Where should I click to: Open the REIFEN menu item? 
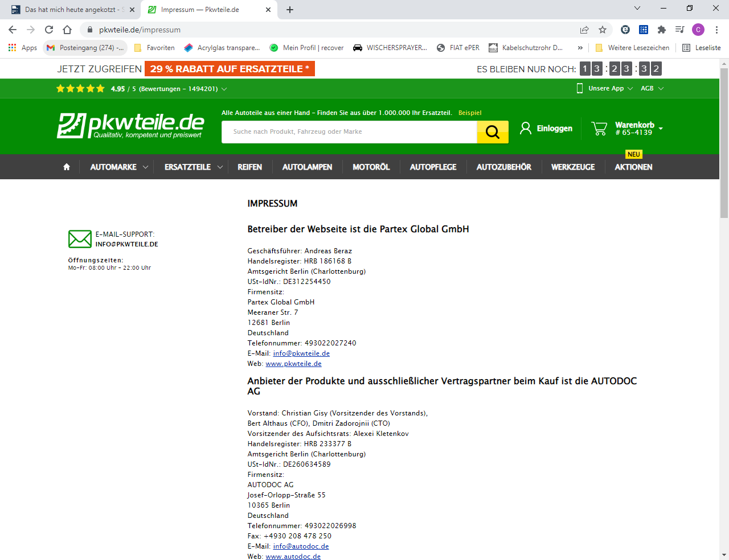point(249,167)
